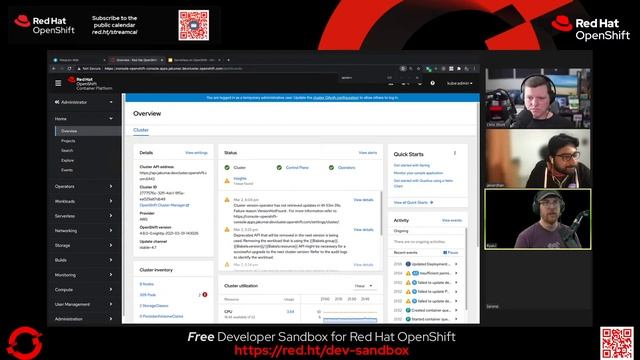Click the bottom-right QR code
640x360 pixels.
coord(617,343)
